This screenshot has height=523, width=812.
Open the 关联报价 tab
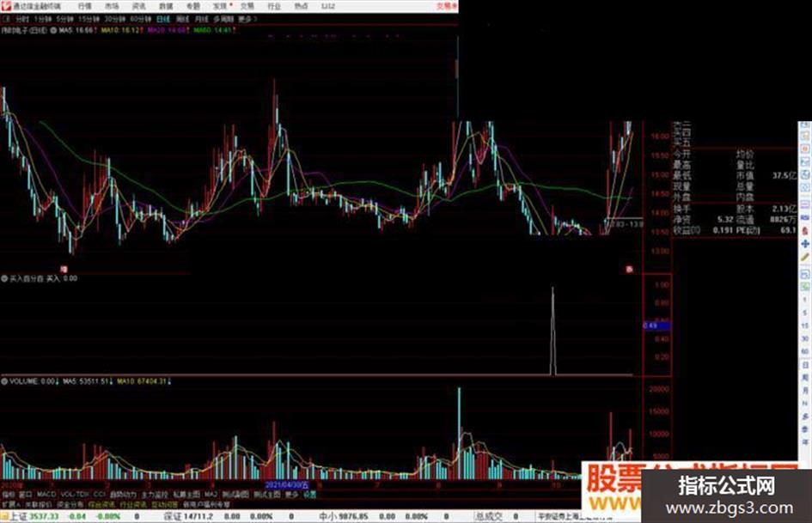(x=39, y=504)
